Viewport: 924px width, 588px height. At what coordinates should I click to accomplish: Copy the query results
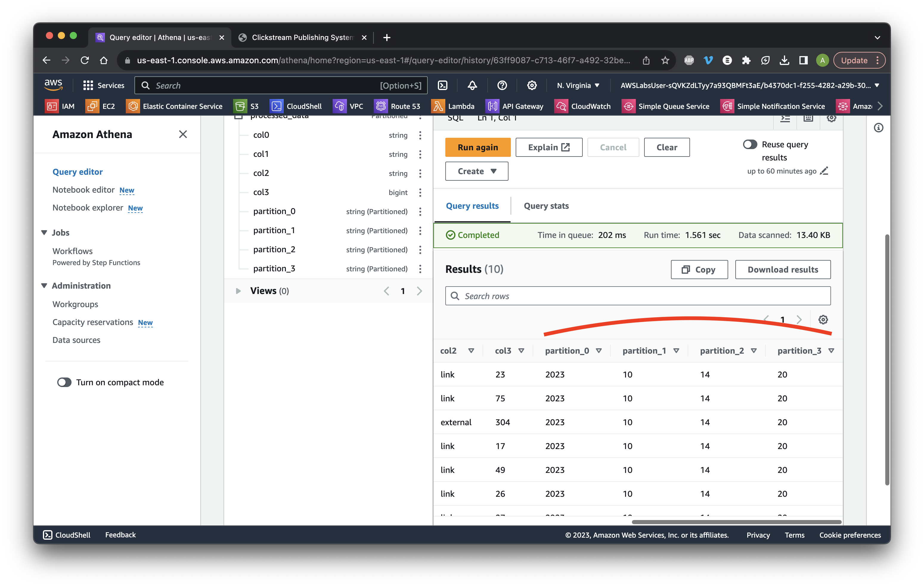tap(699, 270)
